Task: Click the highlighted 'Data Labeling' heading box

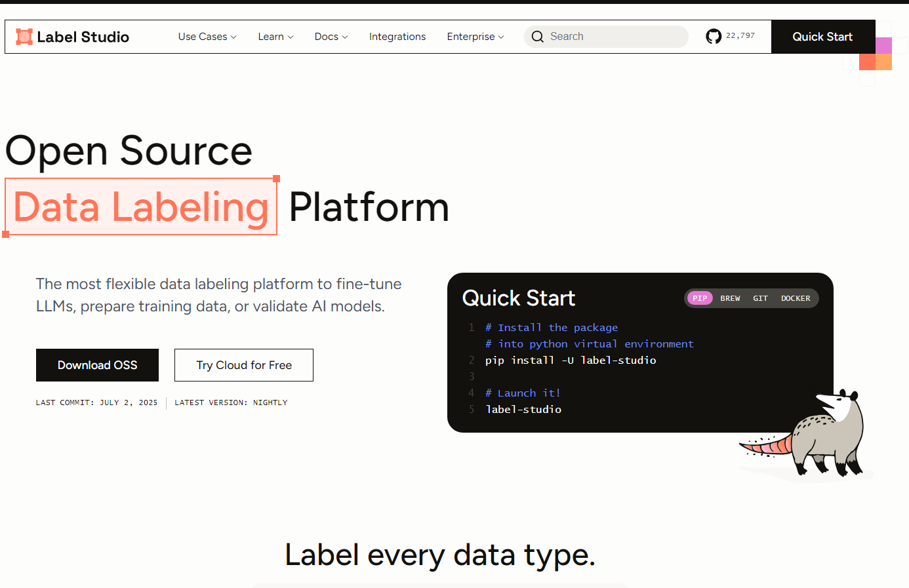Action: 141,206
